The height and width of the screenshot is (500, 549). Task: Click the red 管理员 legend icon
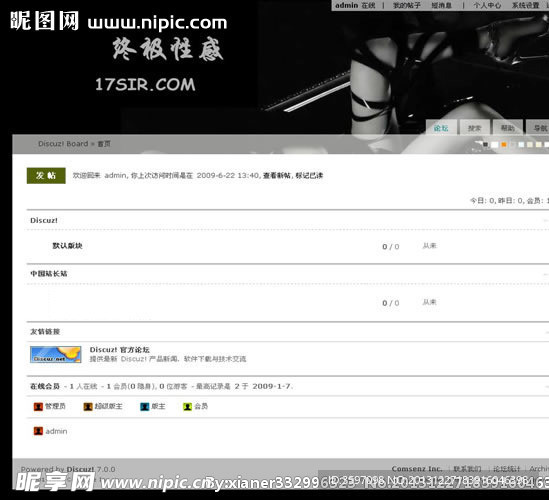click(x=38, y=407)
